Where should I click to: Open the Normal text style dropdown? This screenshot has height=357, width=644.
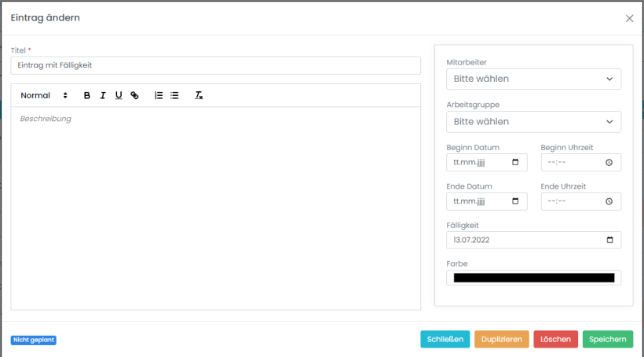[x=44, y=95]
